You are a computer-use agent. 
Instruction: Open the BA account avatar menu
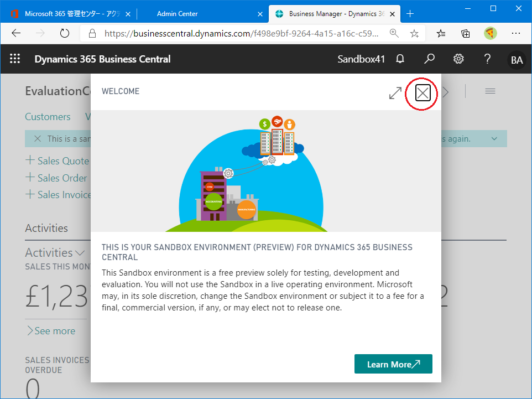517,60
